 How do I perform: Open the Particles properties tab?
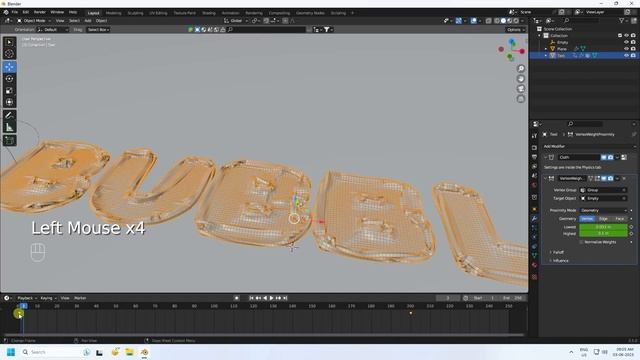(x=534, y=228)
